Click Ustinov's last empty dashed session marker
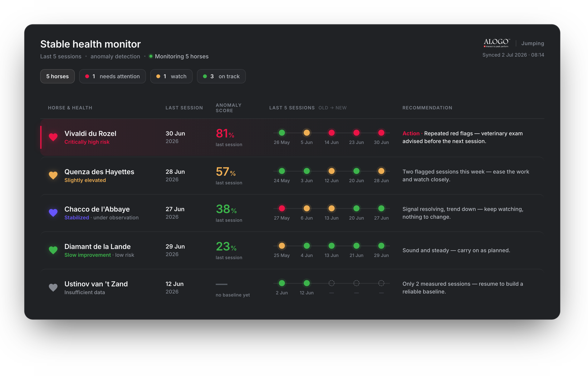This screenshot has width=588, height=378. [381, 283]
